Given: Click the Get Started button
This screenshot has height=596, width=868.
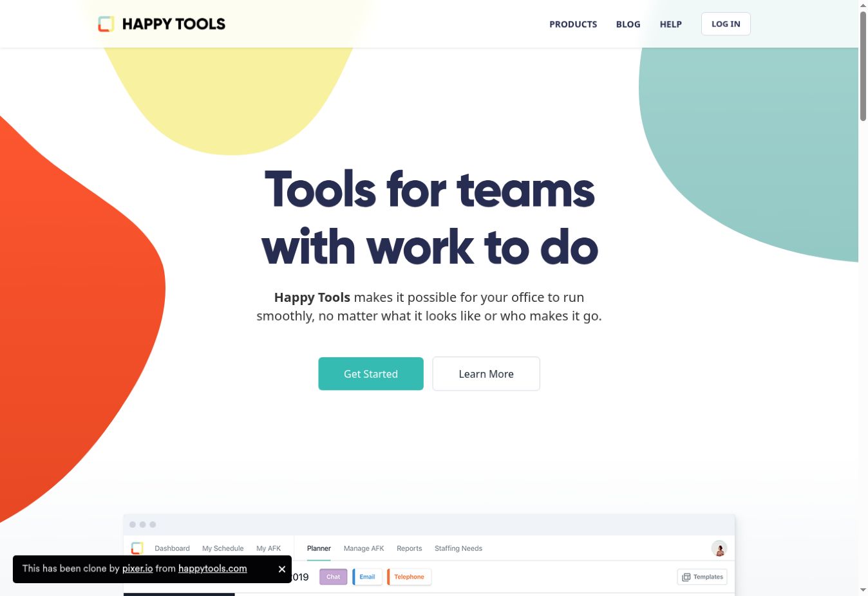Looking at the screenshot, I should click(371, 374).
